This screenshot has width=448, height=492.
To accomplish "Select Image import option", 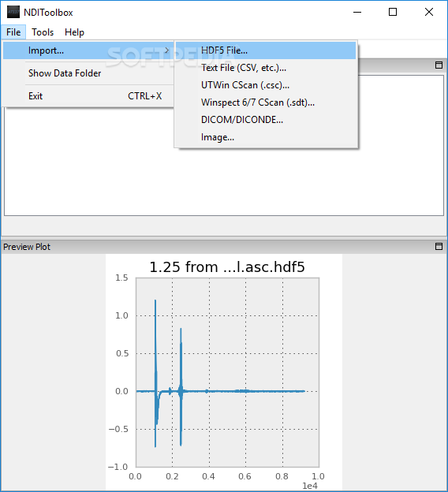I will click(266, 137).
